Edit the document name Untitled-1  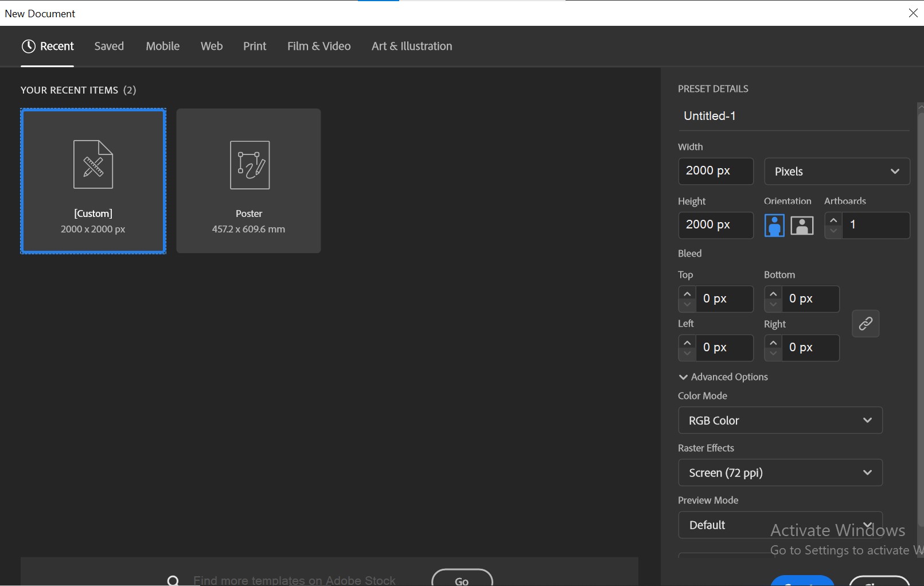pos(794,116)
